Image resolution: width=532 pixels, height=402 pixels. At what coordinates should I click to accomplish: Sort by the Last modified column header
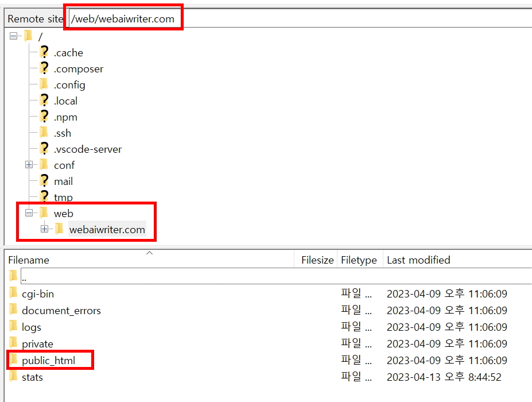click(458, 260)
